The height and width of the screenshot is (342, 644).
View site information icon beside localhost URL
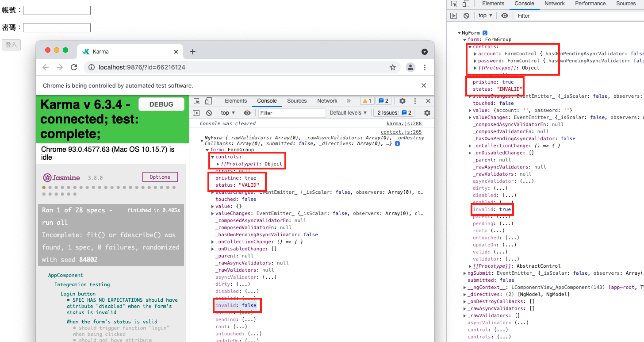coord(92,67)
